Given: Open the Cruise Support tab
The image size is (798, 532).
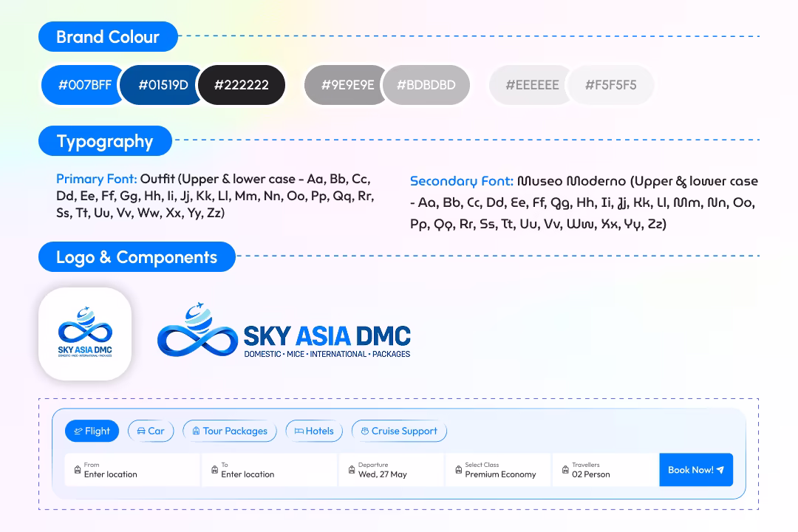Looking at the screenshot, I should [399, 432].
